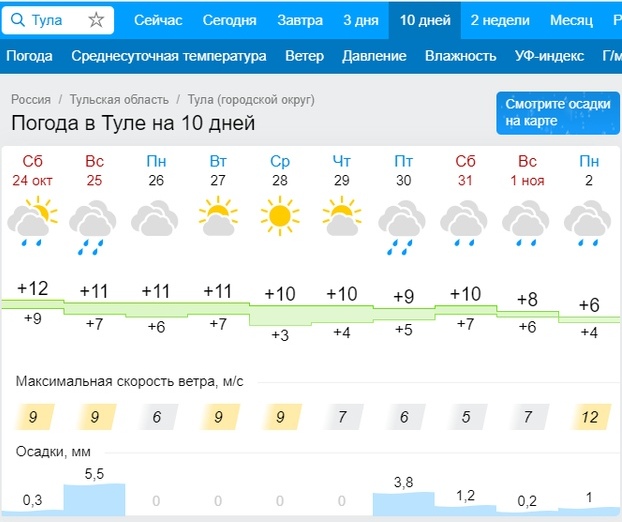The image size is (622, 522).
Task: Click Thursday 29 partly cloudy icon
Action: (x=342, y=215)
